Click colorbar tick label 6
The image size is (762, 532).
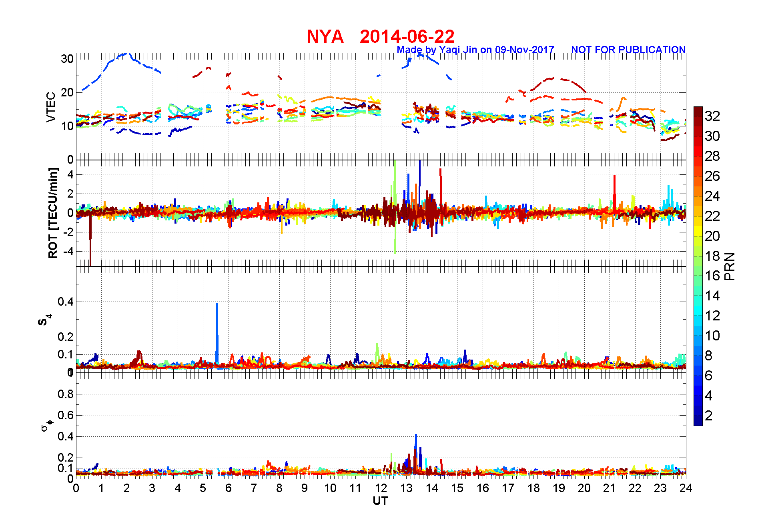pos(709,376)
